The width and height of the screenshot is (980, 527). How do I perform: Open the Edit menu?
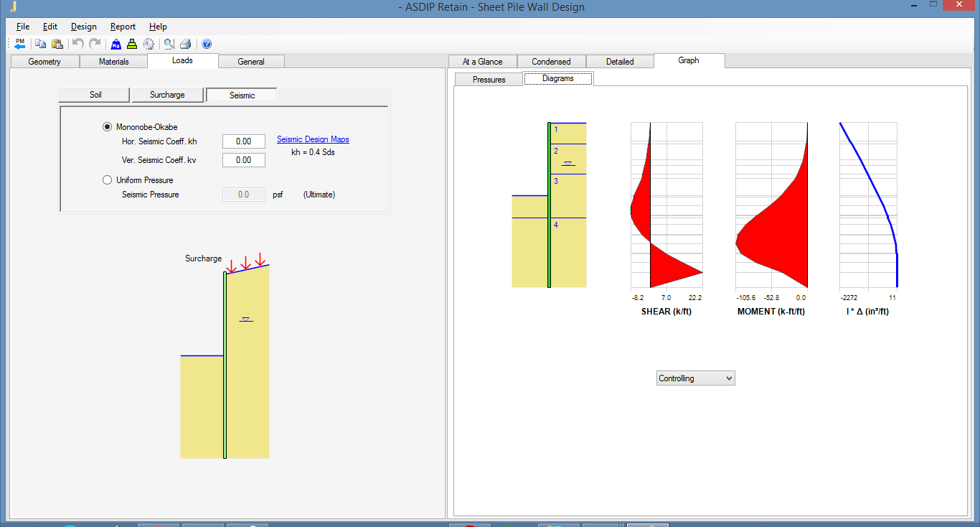50,27
